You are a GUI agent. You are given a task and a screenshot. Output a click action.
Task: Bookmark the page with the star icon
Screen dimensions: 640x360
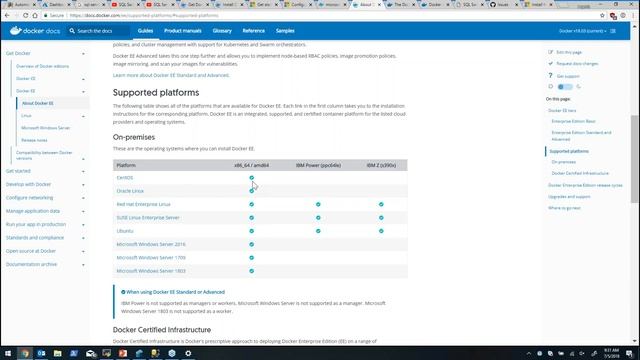click(602, 16)
